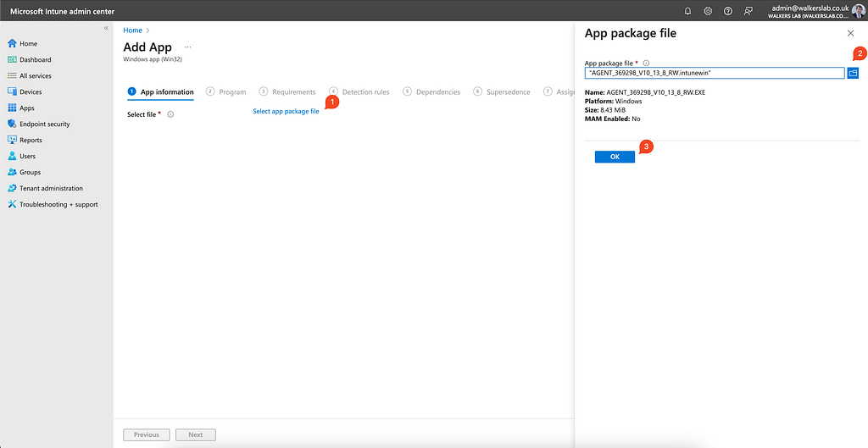
Task: Open Troubleshooting + support in sidebar
Action: coord(58,204)
